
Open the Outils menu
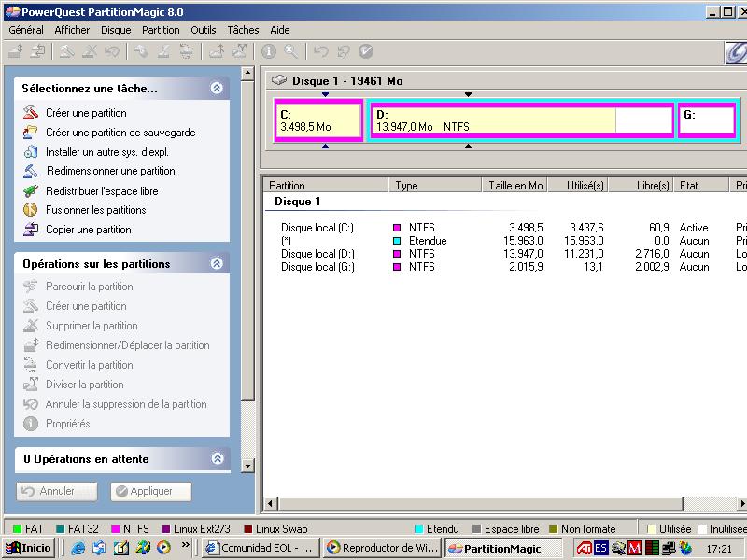point(204,30)
